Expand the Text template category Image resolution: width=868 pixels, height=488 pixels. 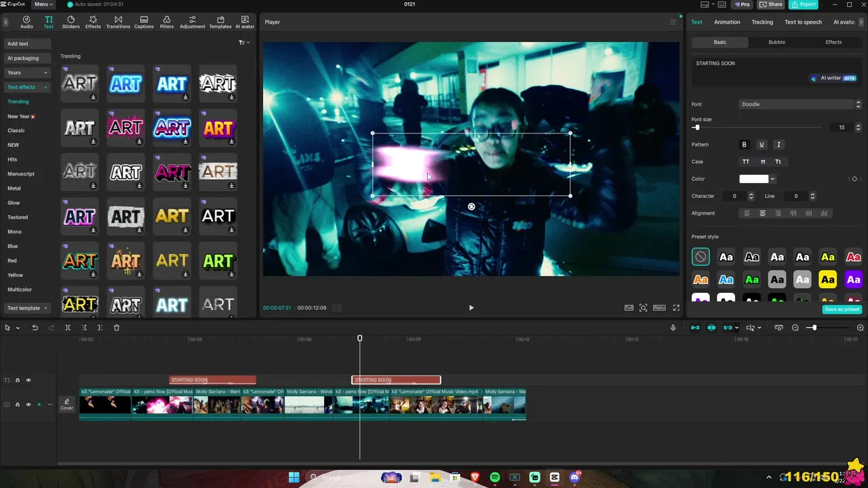(x=28, y=308)
